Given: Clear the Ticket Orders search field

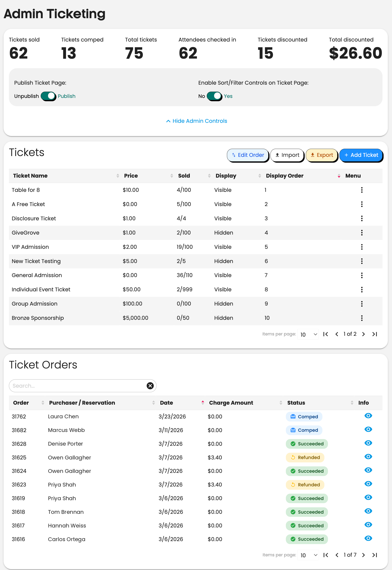Looking at the screenshot, I should tap(150, 386).
